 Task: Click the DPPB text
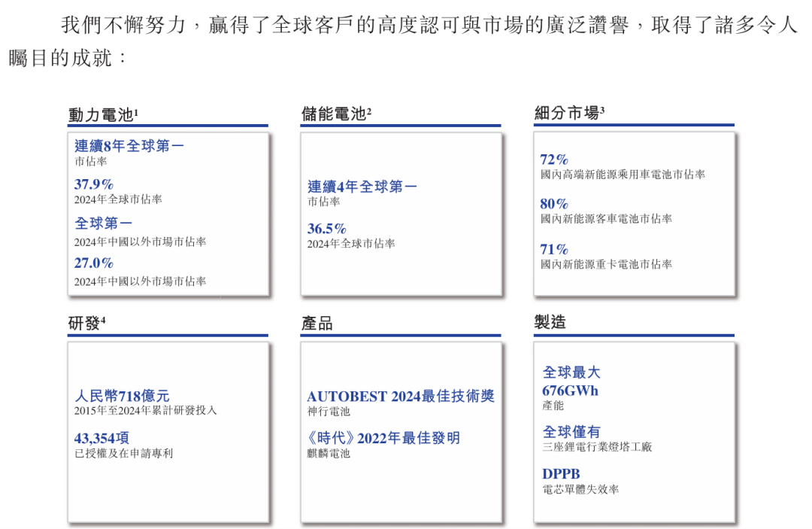[x=561, y=475]
